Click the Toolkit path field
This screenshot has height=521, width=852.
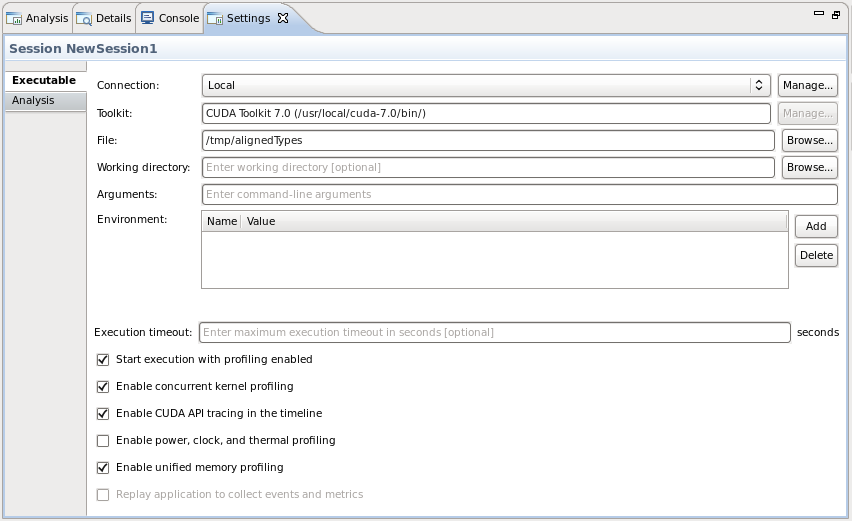(x=486, y=114)
